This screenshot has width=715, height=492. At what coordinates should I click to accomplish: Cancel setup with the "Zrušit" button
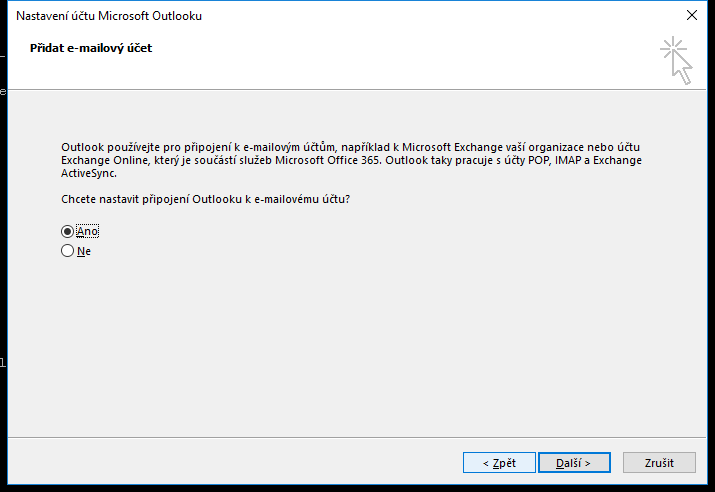659,463
